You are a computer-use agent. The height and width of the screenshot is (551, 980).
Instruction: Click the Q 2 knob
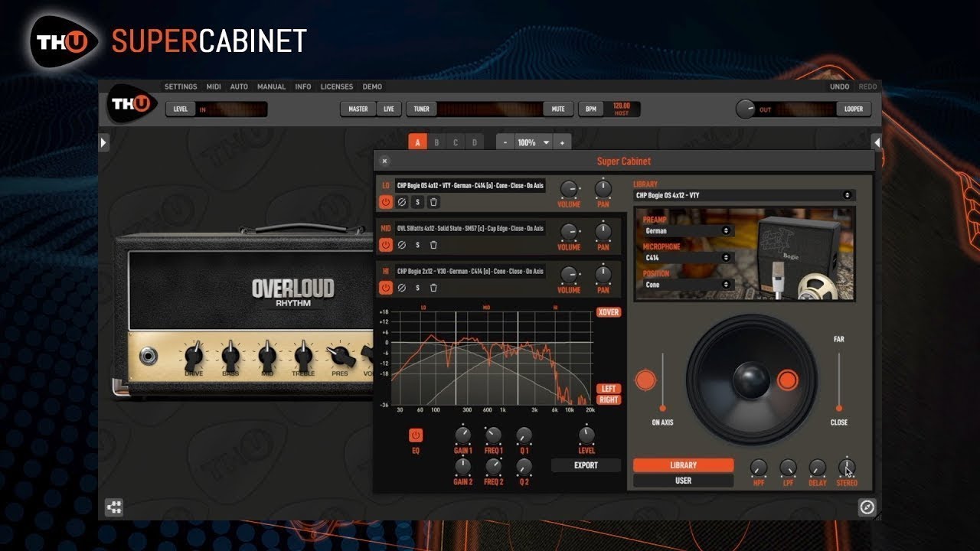pos(524,466)
